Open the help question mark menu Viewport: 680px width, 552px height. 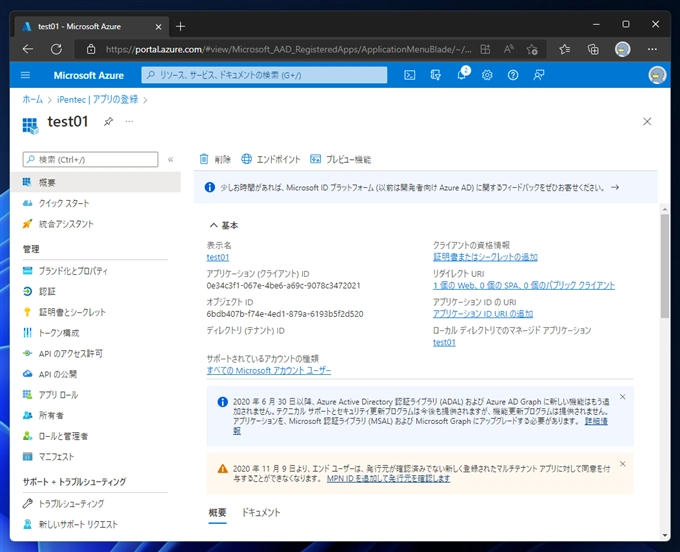[513, 75]
